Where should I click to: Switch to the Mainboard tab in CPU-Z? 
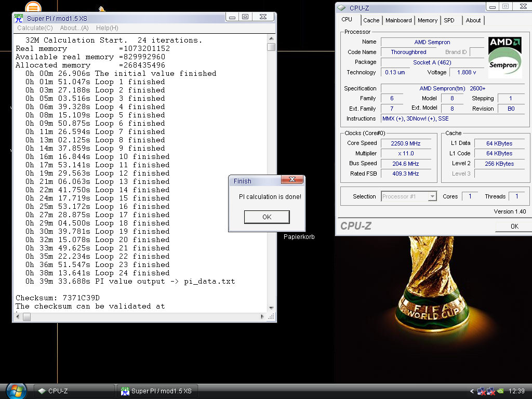click(398, 20)
